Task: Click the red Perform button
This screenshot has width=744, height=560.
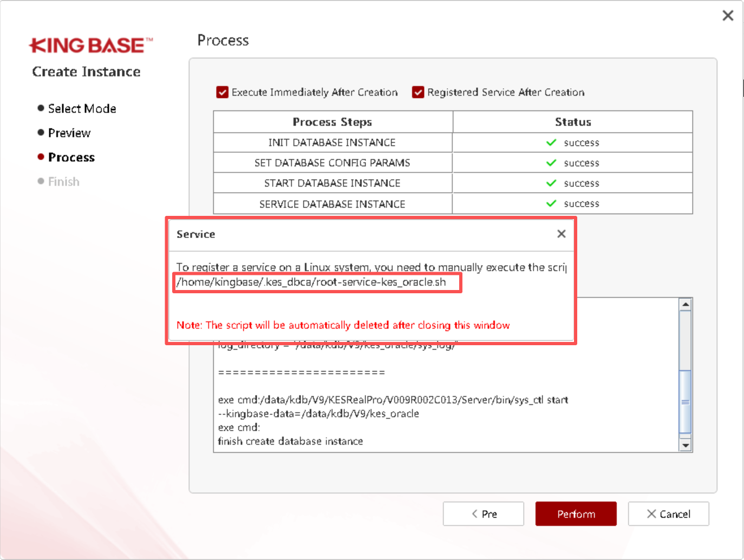Action: pos(576,513)
